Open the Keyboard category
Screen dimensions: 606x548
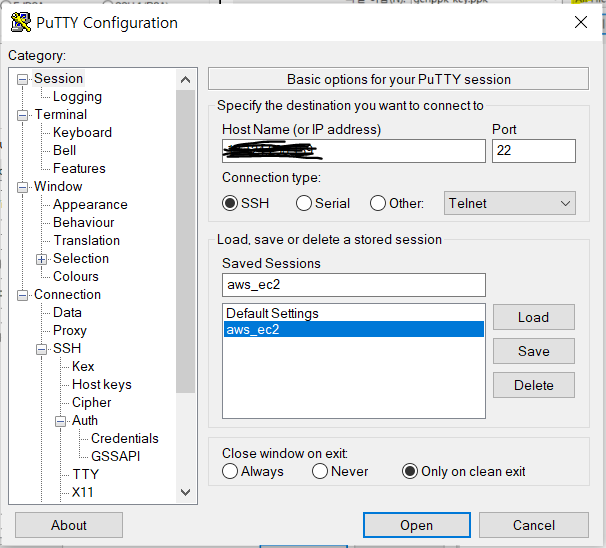[82, 133]
